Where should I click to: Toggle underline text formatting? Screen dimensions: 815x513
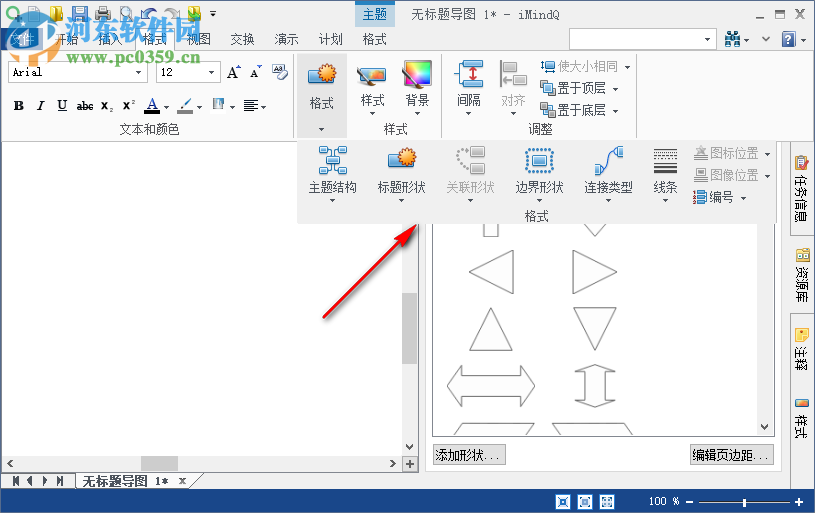pyautogui.click(x=62, y=106)
